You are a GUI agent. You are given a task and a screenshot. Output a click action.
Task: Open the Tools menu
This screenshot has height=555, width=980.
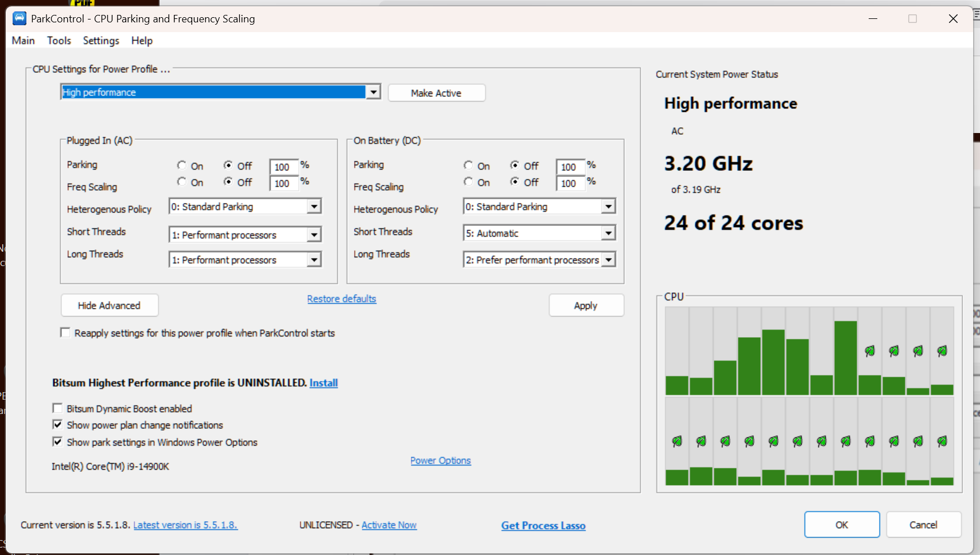point(59,41)
